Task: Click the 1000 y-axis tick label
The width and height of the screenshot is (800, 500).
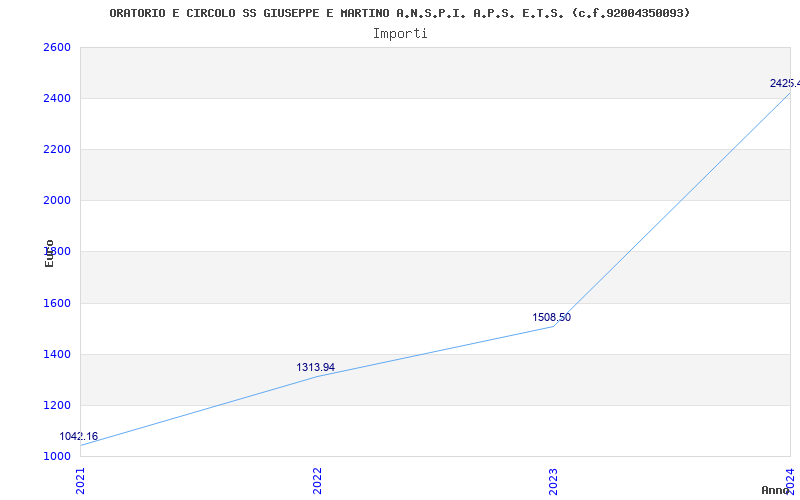Action: click(x=57, y=456)
